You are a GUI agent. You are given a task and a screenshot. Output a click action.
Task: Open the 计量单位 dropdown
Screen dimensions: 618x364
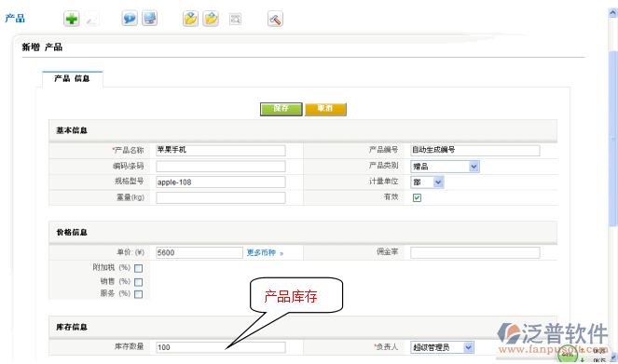pos(427,182)
